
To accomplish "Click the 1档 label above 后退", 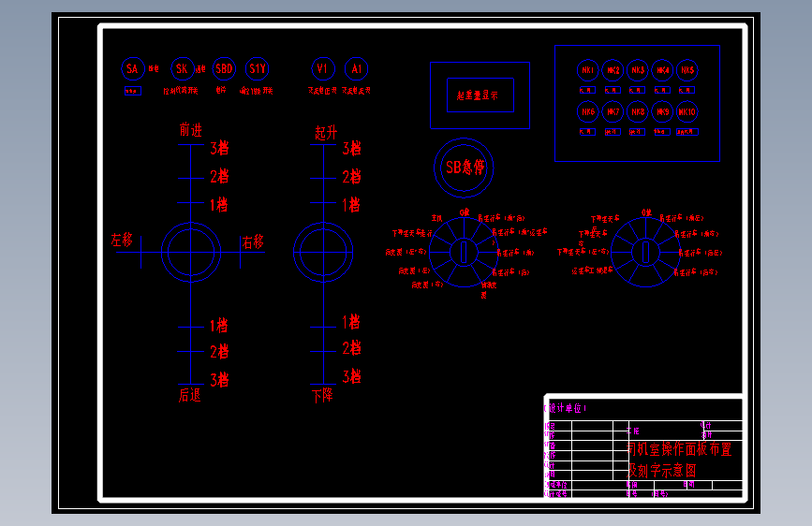I will tap(219, 326).
